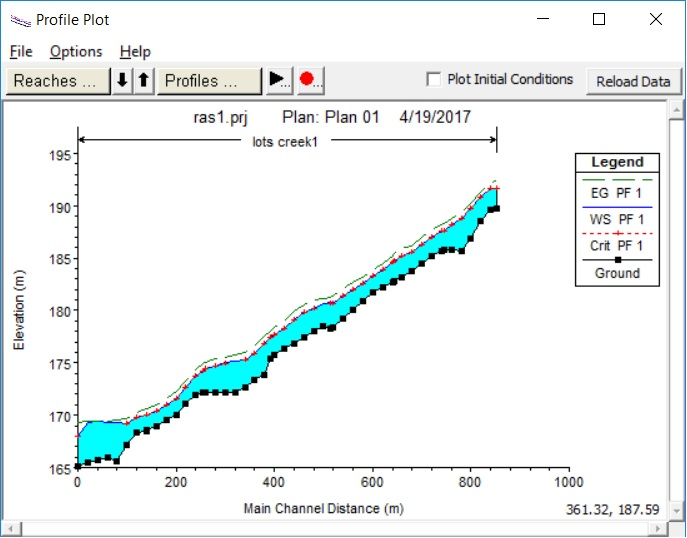
Task: Enable Plot Initial Conditions checkbox
Action: tap(434, 80)
